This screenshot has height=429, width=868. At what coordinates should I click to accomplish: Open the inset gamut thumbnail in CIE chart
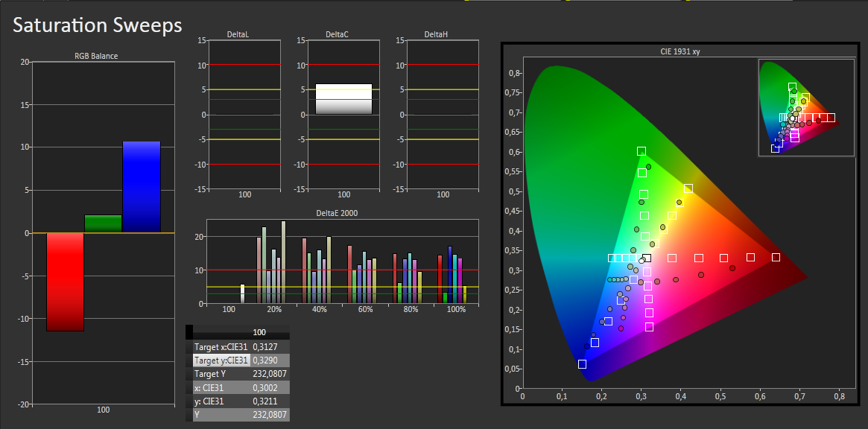[806, 107]
